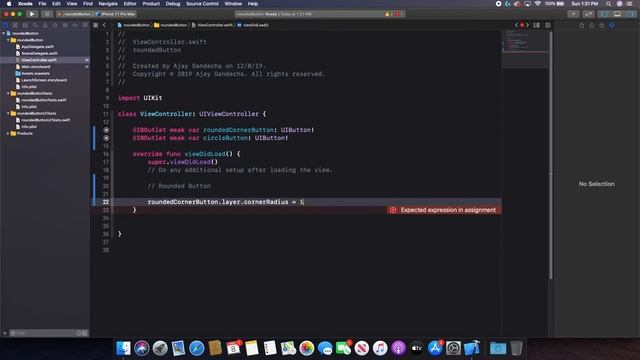Image resolution: width=640 pixels, height=360 pixels.
Task: Open the File menu
Action: click(42, 4)
